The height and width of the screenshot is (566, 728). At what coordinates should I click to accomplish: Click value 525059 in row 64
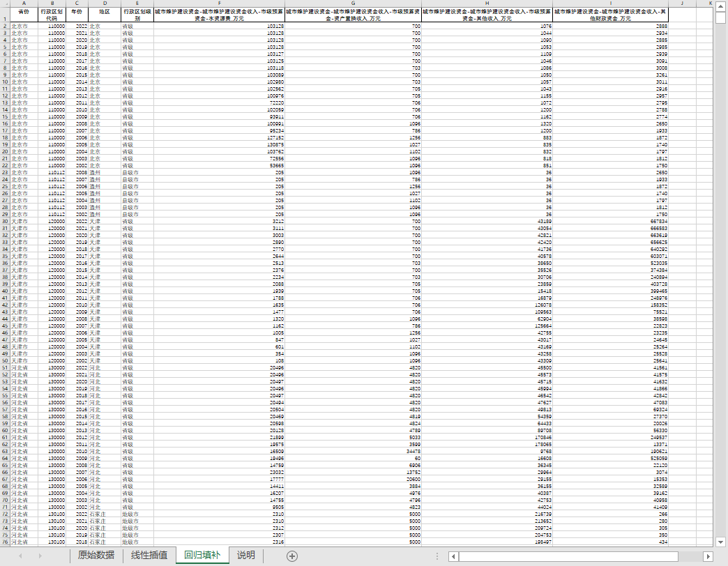pos(611,459)
